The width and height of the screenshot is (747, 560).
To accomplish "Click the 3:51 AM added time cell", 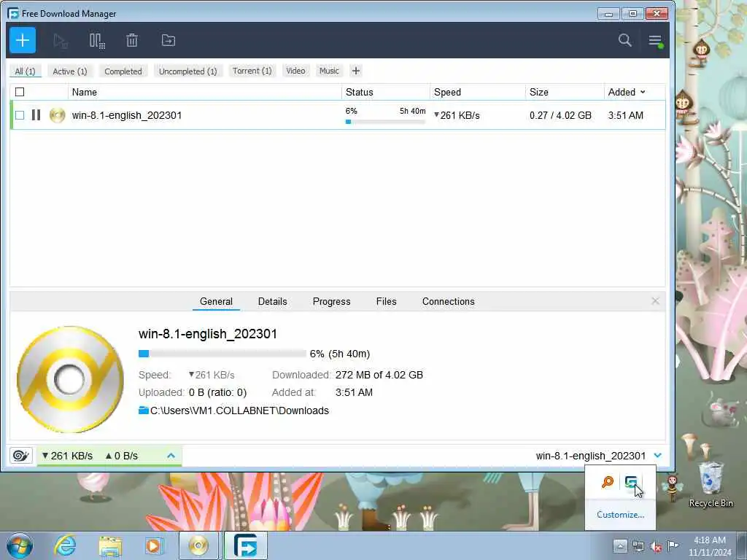I will pyautogui.click(x=625, y=115).
